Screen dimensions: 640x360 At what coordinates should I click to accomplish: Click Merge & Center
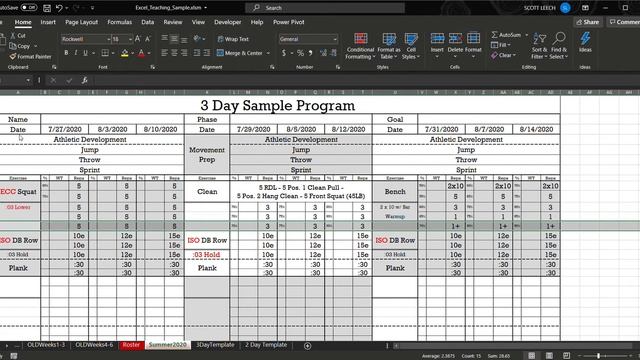click(240, 53)
